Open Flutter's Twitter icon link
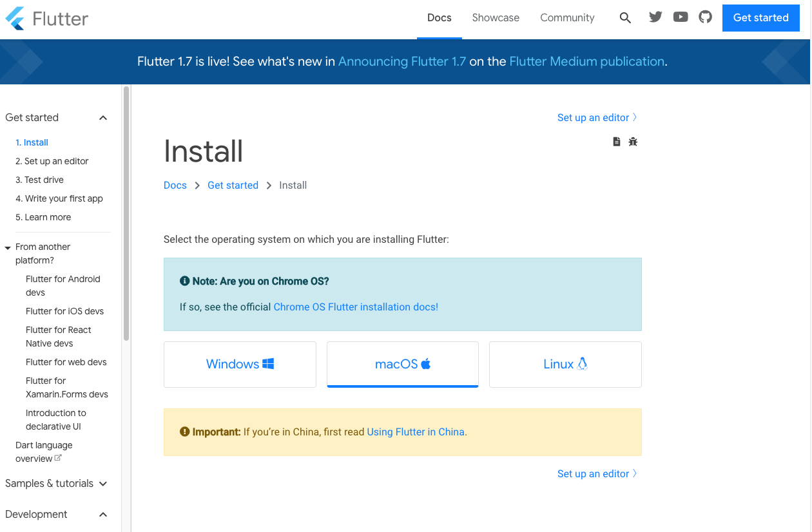 click(655, 17)
